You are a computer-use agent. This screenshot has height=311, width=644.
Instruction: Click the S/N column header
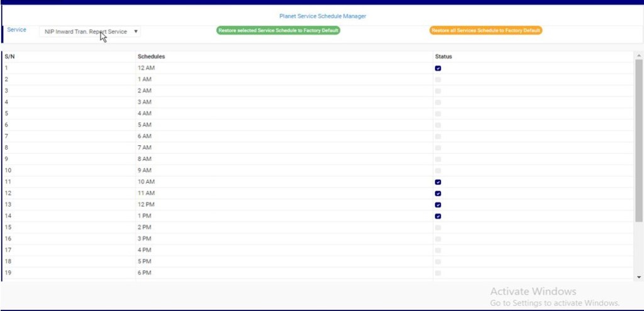9,57
